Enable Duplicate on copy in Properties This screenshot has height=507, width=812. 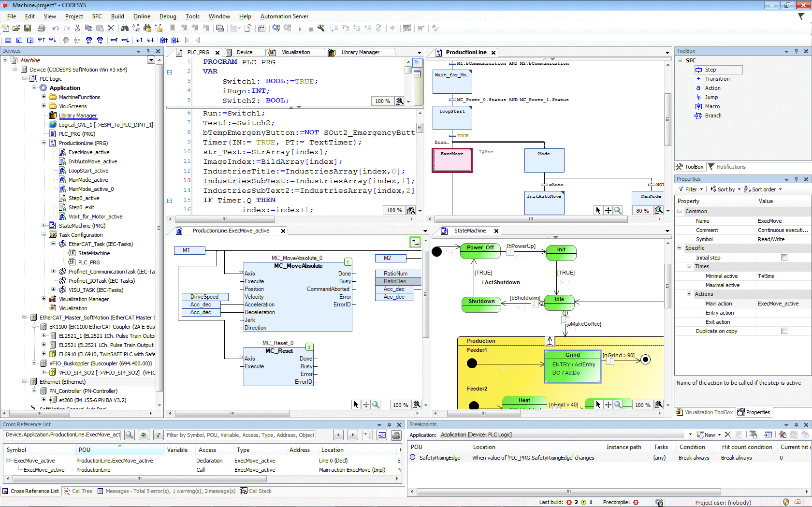click(x=784, y=331)
